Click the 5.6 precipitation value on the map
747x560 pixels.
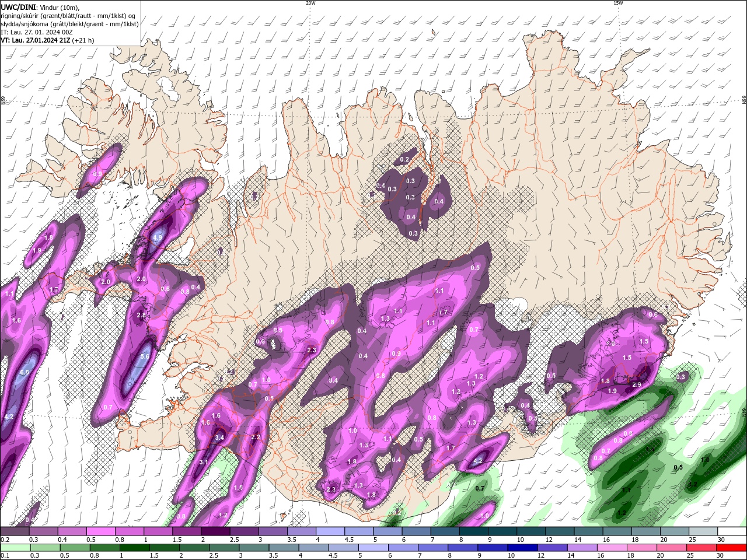click(x=145, y=356)
